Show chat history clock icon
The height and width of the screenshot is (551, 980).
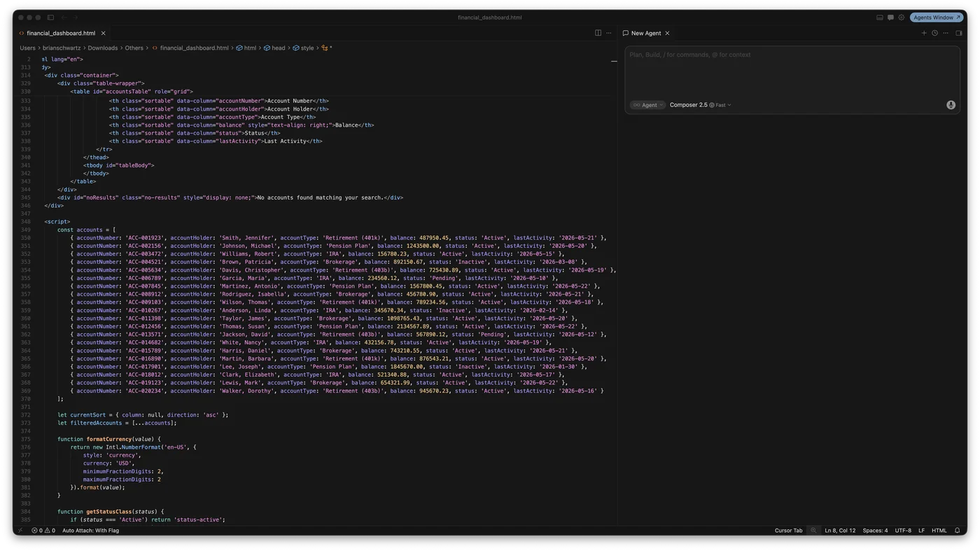tap(934, 33)
